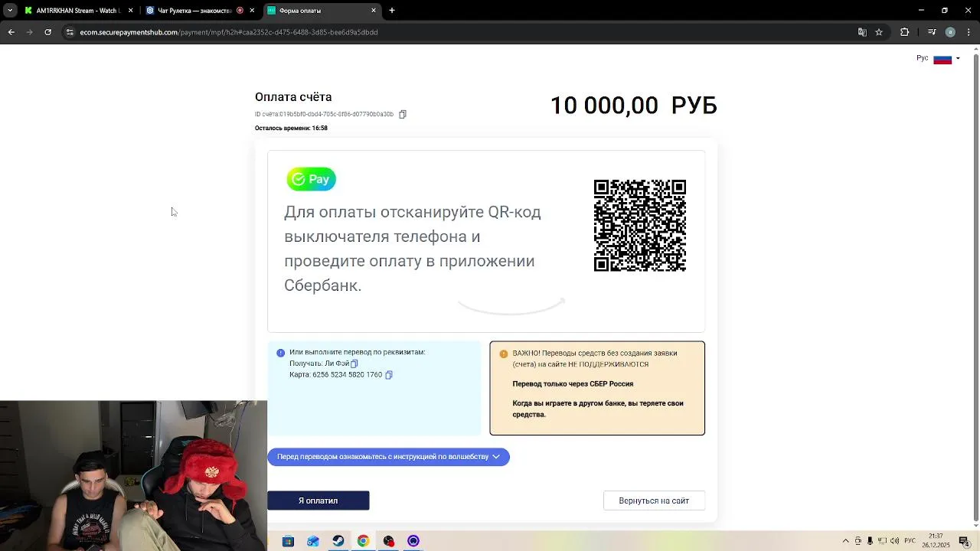The image size is (980, 551).
Task: Go back to the previous page
Action: pos(11,32)
